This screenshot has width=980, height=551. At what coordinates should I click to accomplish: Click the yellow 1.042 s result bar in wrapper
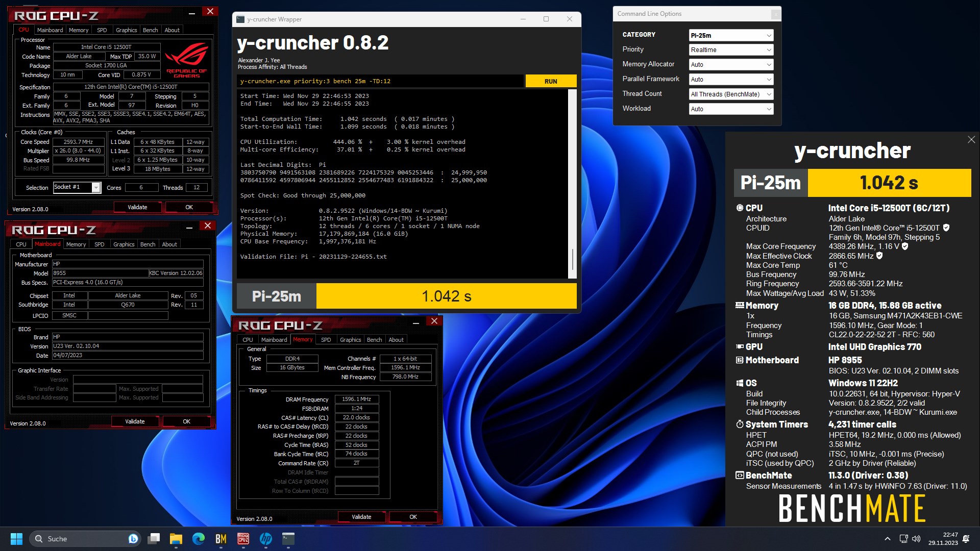coord(446,296)
